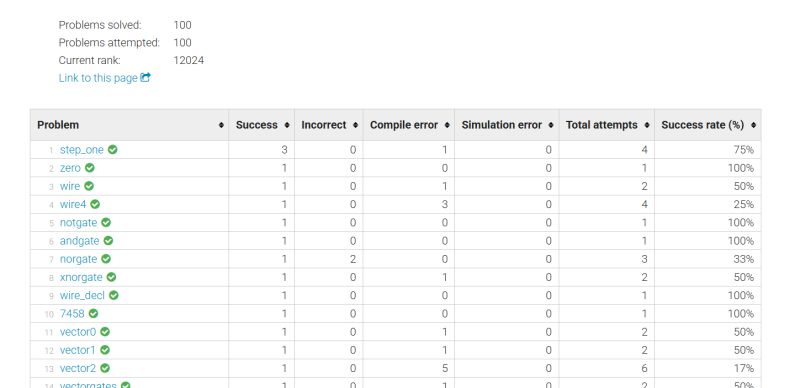Click the green checkmark next to norgate
The height and width of the screenshot is (388, 800).
tap(106, 259)
